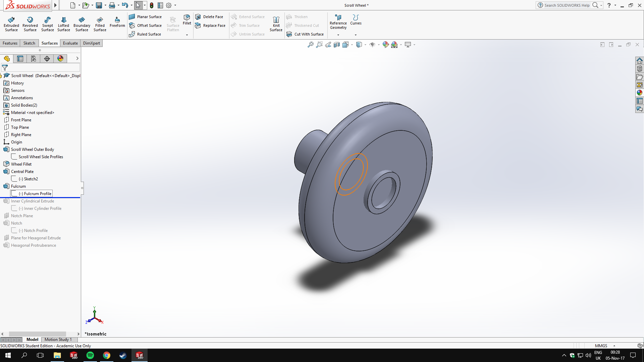Toggle the Section View icon
This screenshot has height=362, width=644.
[337, 45]
